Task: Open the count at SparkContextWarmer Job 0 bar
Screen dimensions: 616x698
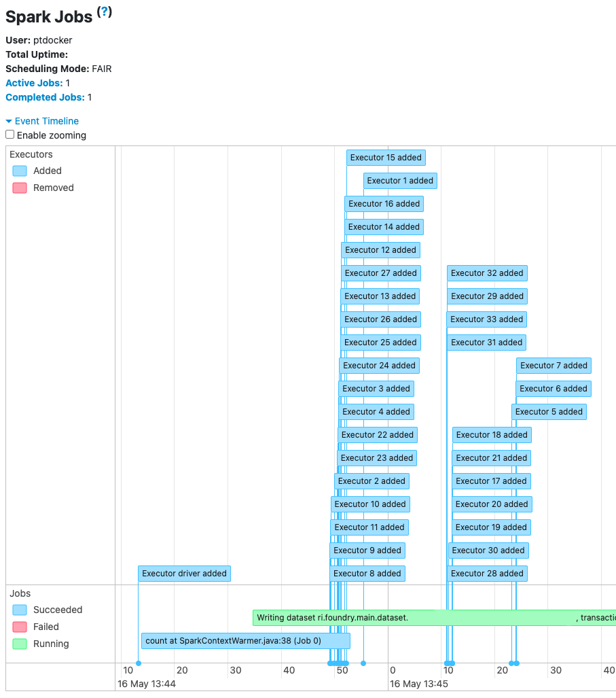Action: (x=246, y=641)
